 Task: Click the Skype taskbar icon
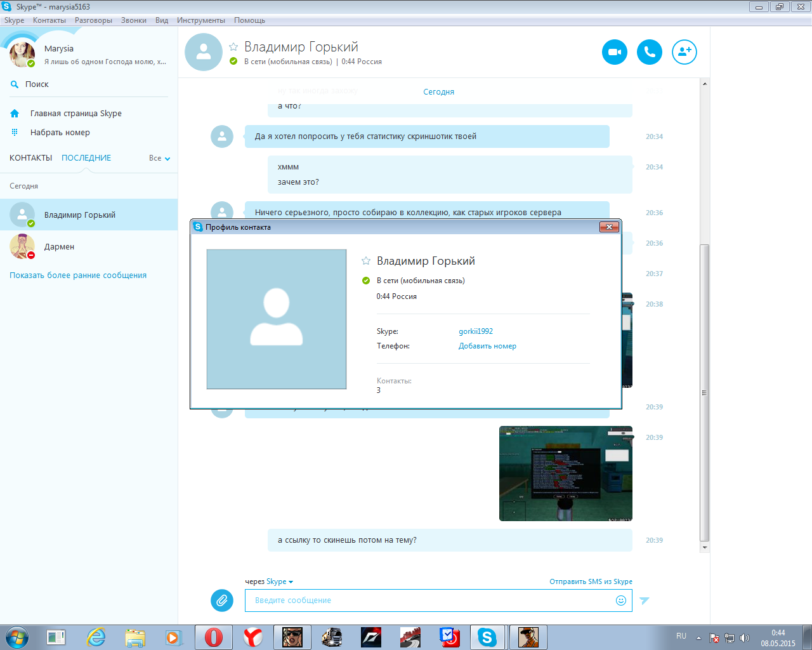pyautogui.click(x=487, y=637)
